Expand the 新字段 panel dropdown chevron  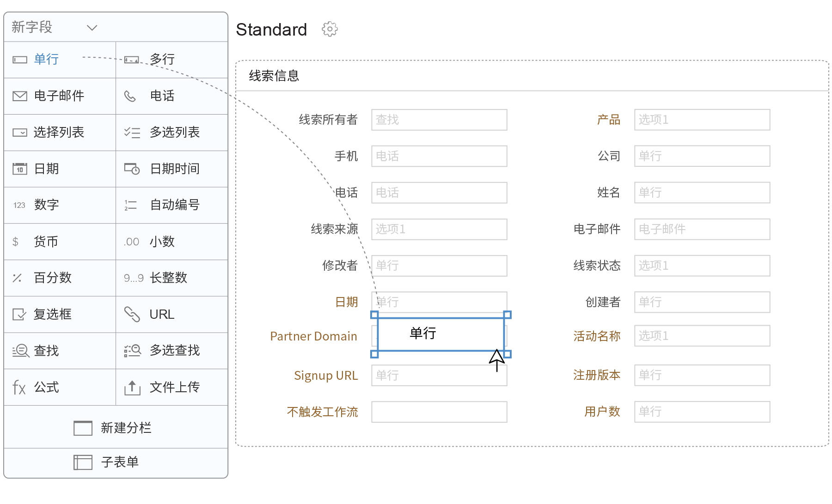click(92, 28)
